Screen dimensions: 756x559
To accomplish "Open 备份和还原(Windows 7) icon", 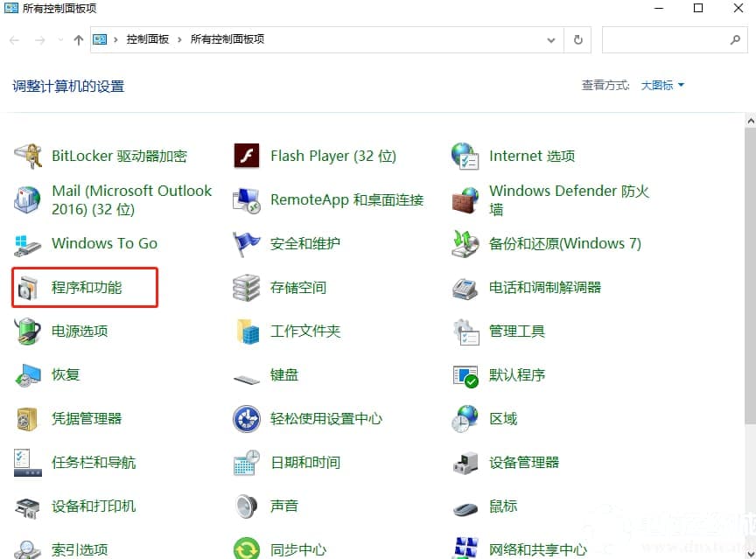I will click(x=465, y=243).
